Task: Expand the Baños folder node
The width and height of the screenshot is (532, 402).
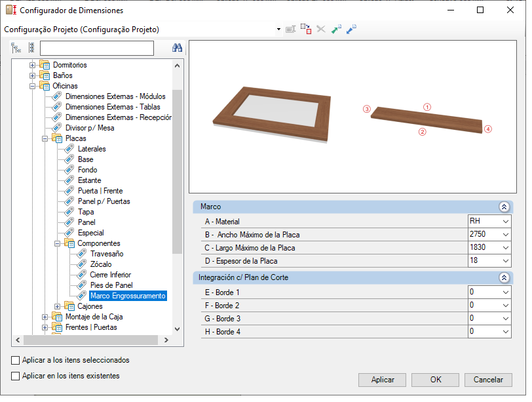Action: [x=32, y=75]
